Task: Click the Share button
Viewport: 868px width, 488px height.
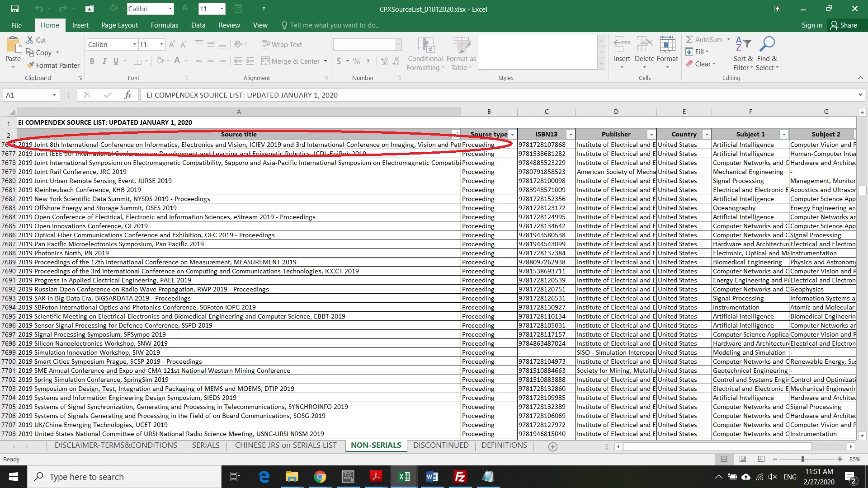Action: click(x=843, y=25)
